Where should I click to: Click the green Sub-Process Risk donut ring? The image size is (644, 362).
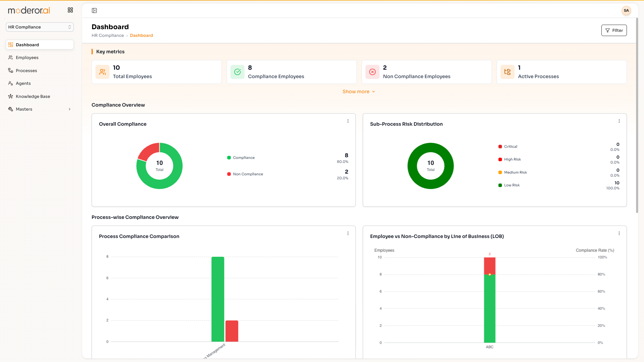(412, 166)
